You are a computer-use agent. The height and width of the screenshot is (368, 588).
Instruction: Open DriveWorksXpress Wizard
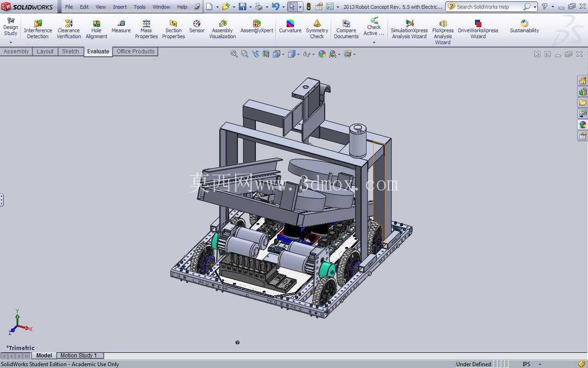[x=478, y=29]
